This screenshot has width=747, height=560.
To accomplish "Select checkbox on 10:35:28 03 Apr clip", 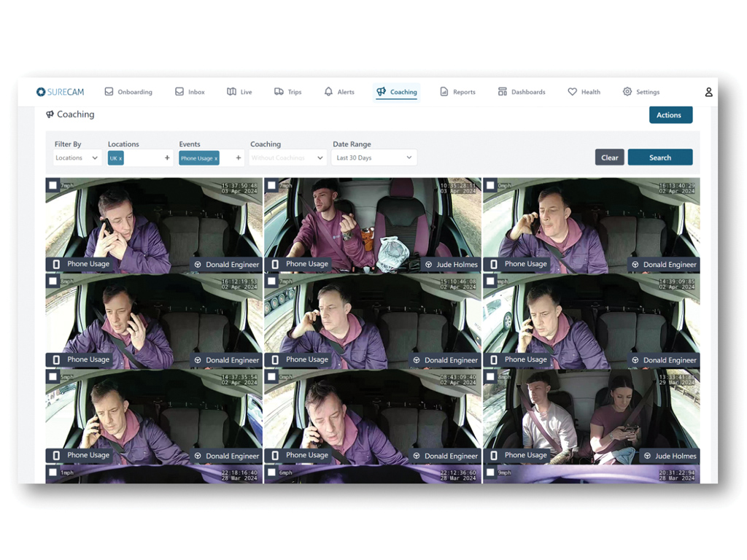I will (x=271, y=185).
